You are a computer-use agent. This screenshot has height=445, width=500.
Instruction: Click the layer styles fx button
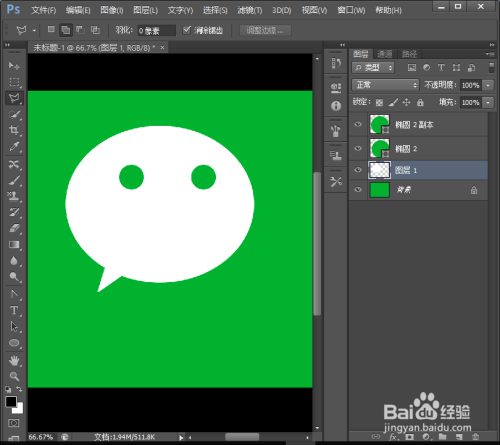coord(393,437)
